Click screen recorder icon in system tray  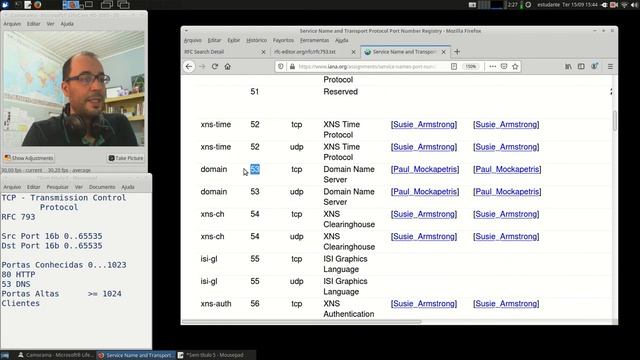pyautogui.click(x=614, y=5)
